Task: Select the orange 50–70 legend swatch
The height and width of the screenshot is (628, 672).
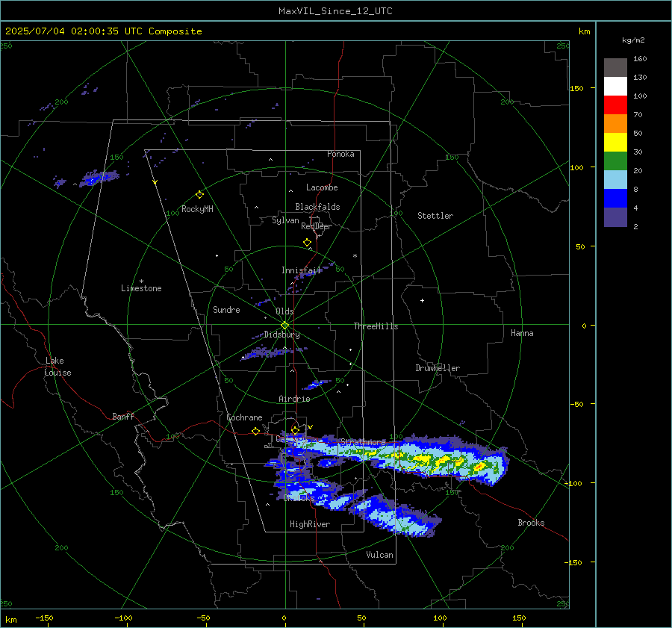Action: point(615,124)
